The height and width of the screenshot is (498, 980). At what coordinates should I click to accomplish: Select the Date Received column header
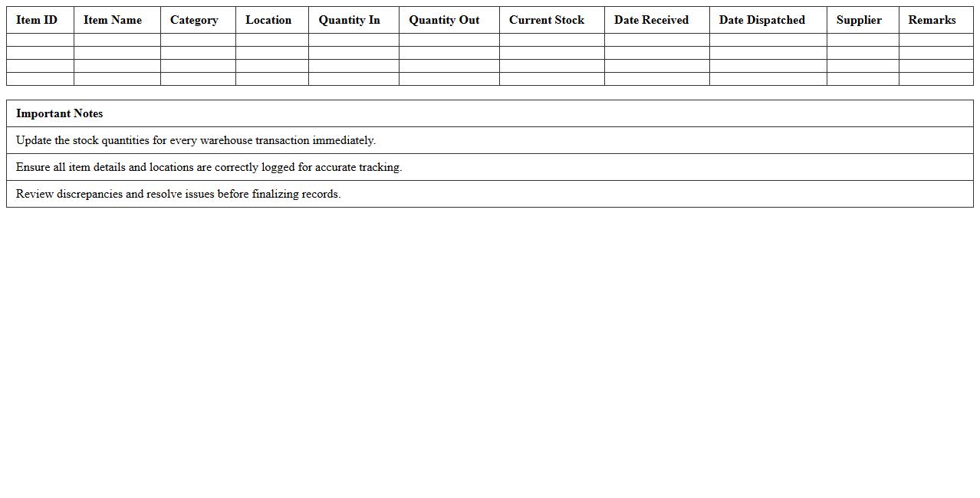tap(651, 20)
